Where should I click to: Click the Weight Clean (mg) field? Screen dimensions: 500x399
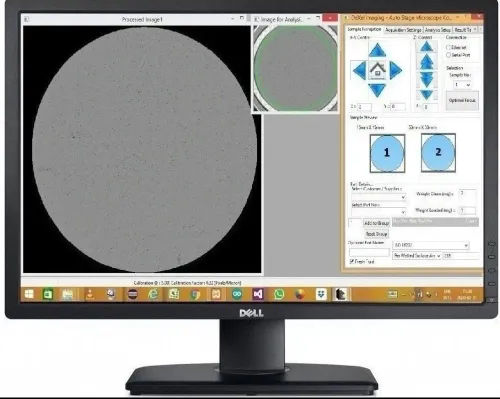coord(467,193)
